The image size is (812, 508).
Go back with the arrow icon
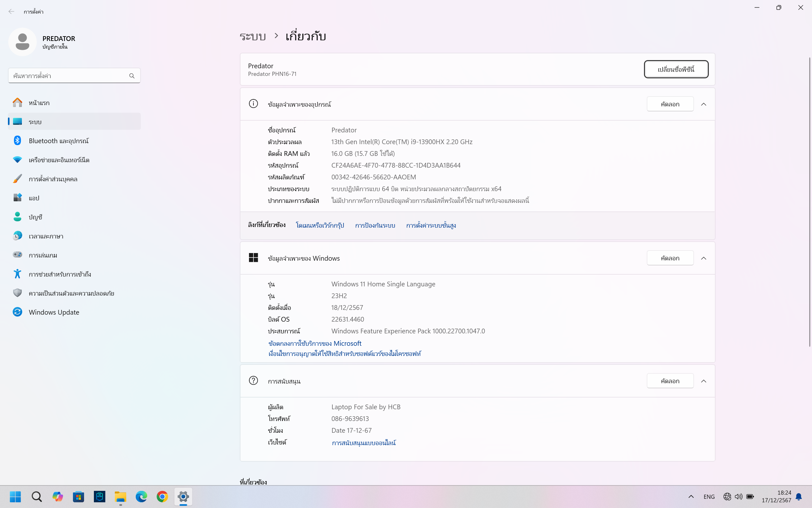(11, 11)
